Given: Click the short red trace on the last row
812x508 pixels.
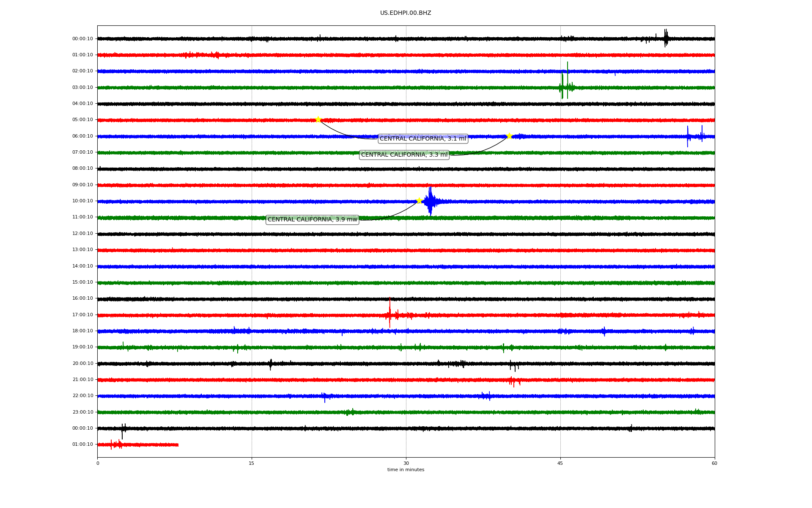Looking at the screenshot, I should click(138, 444).
